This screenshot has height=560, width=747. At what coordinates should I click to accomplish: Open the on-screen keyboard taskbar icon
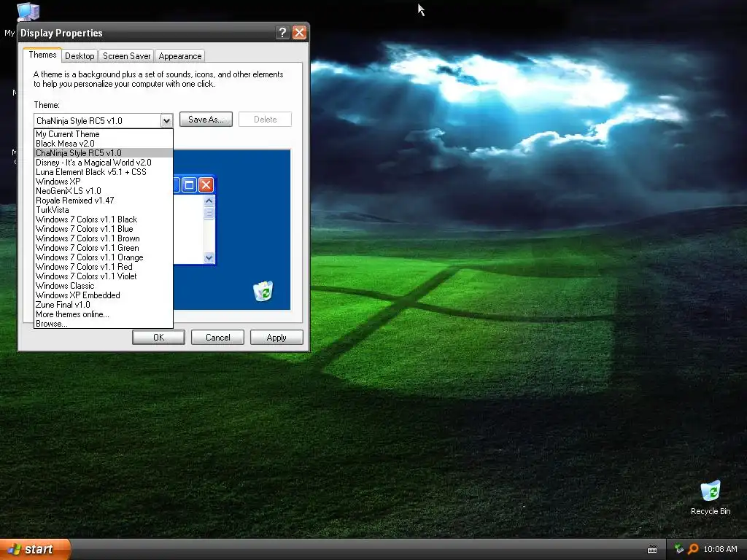[652, 550]
